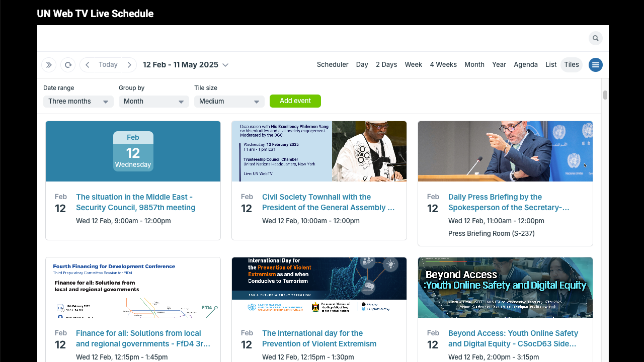Click the Civil Society Townhall thumbnail image
Viewport: 644px width, 362px height.
point(319,151)
